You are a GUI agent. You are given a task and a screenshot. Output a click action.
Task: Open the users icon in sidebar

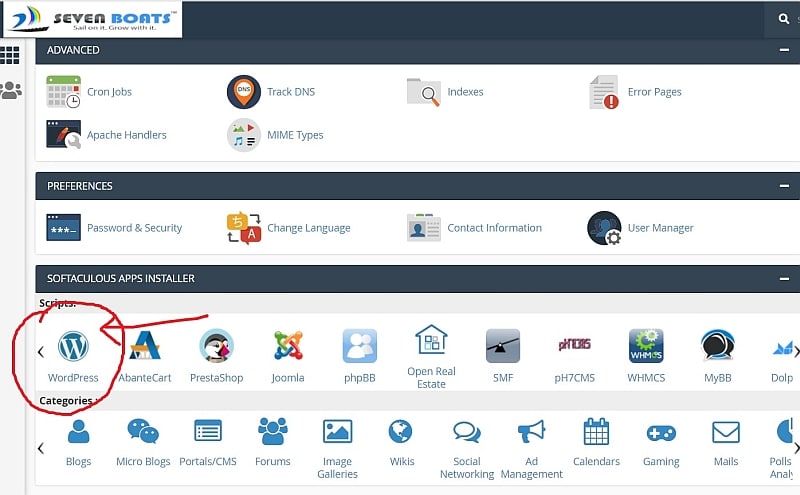tap(10, 90)
